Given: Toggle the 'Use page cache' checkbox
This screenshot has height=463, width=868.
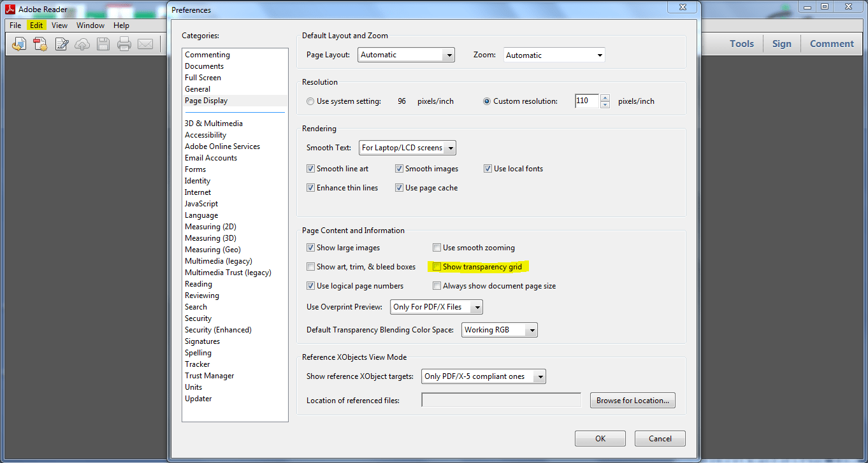Looking at the screenshot, I should pos(400,188).
